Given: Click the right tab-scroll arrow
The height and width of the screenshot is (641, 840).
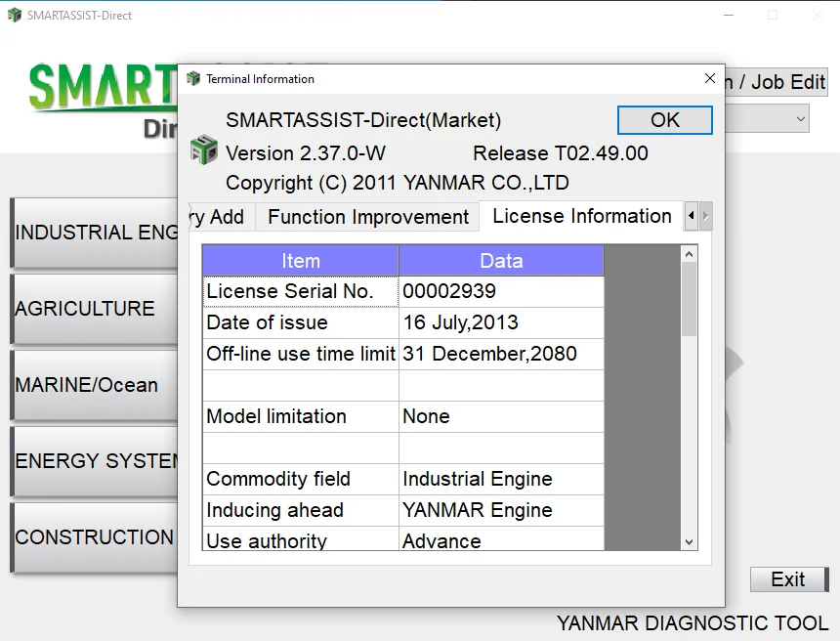Looking at the screenshot, I should coord(706,216).
